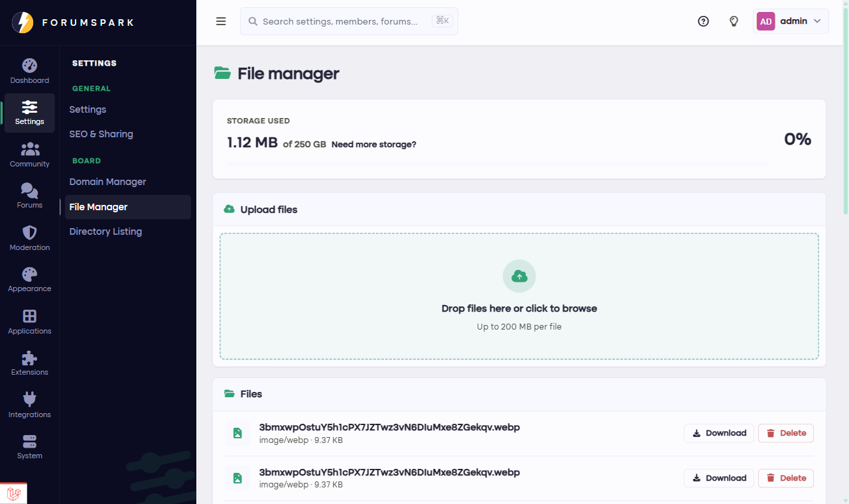
Task: Click the AD avatar badge
Action: [x=765, y=21]
